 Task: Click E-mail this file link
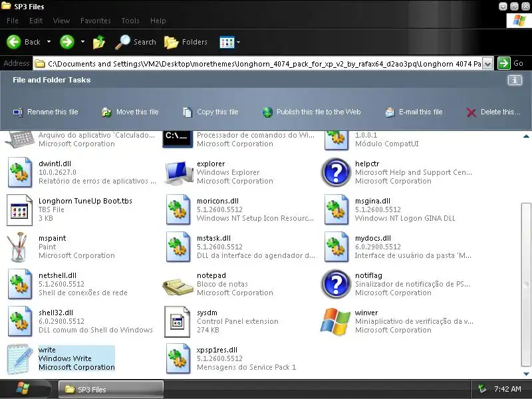tap(414, 112)
